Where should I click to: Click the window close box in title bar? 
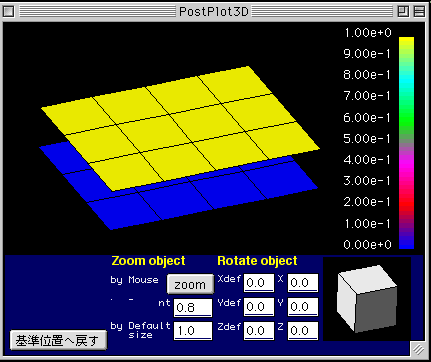pos(9,12)
